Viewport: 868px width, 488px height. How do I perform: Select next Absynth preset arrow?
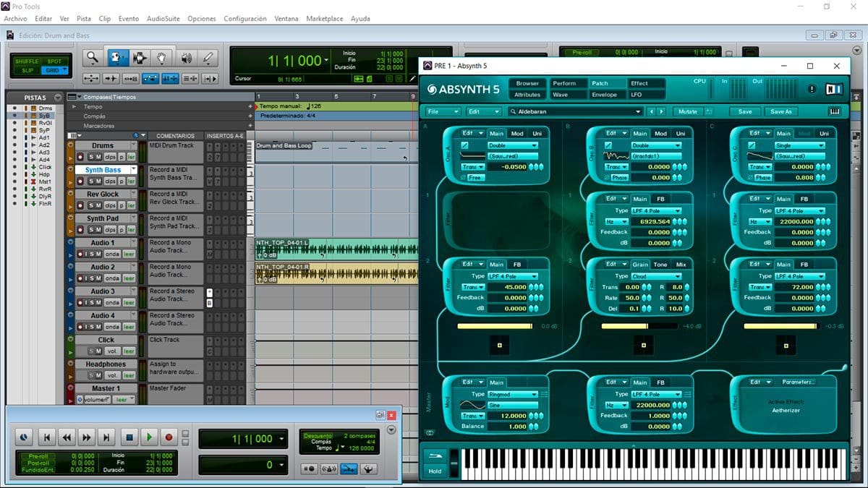point(661,111)
